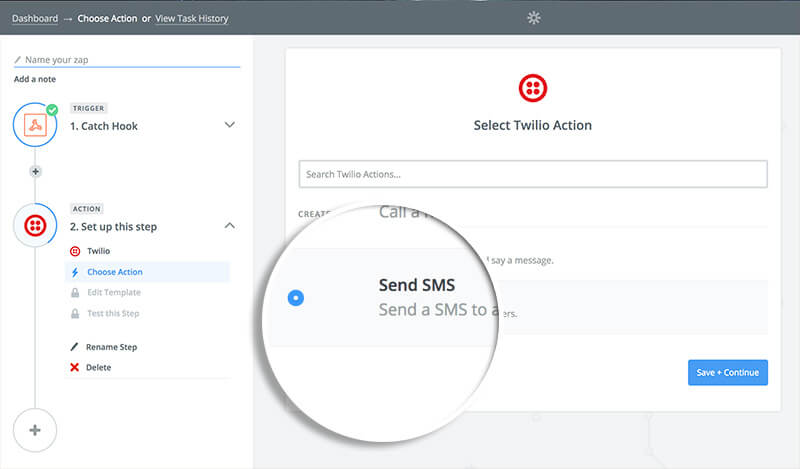Select the webhook trigger step icon
The image size is (800, 469).
tap(35, 125)
